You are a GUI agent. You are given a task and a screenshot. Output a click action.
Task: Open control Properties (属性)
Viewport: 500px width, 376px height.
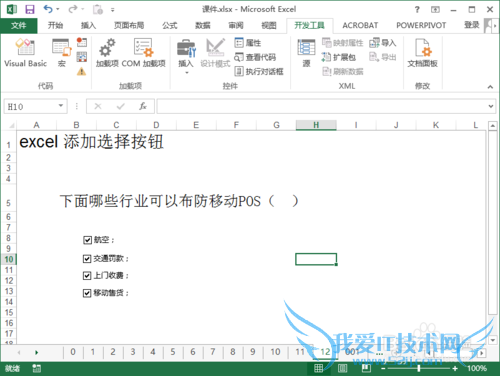[x=247, y=43]
